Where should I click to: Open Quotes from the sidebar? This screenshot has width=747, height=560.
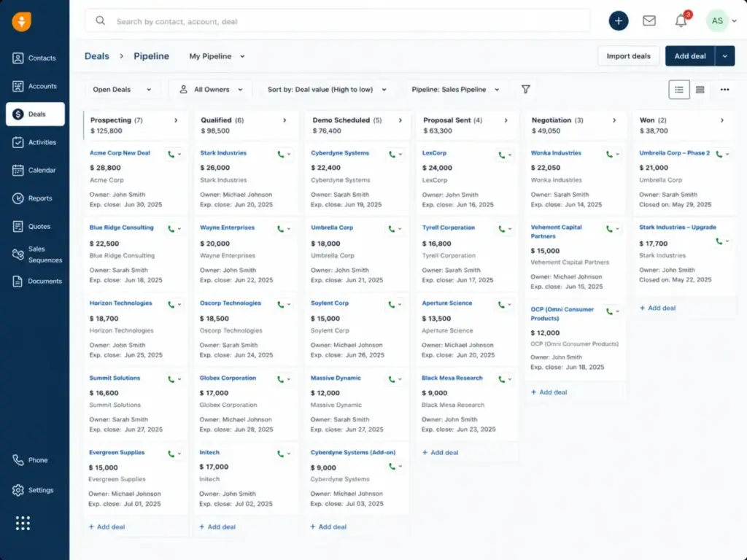click(x=31, y=226)
